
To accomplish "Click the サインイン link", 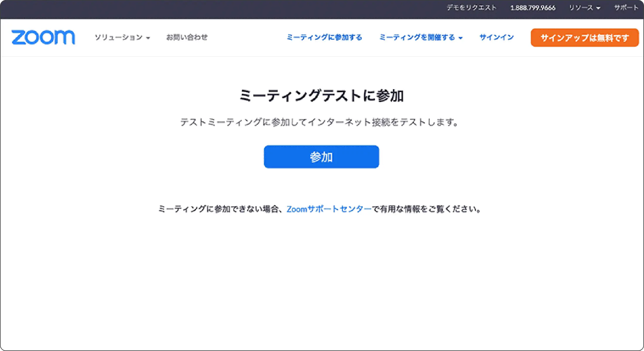I will pyautogui.click(x=496, y=37).
